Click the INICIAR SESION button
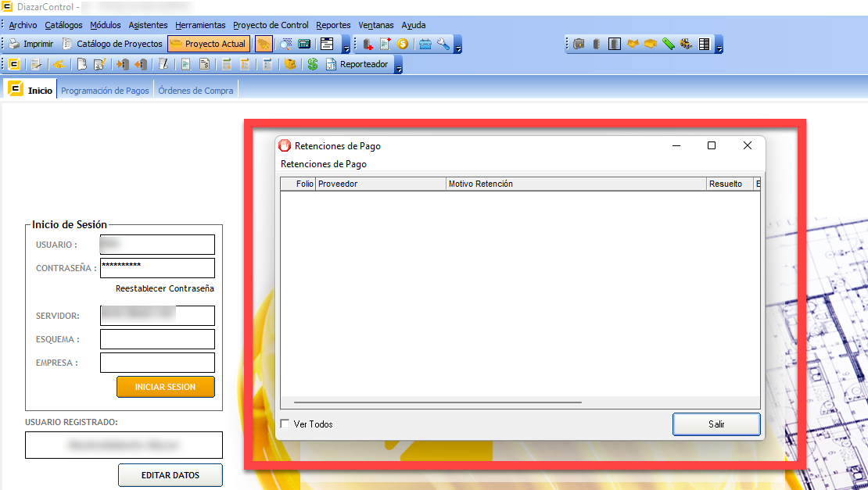 click(165, 387)
